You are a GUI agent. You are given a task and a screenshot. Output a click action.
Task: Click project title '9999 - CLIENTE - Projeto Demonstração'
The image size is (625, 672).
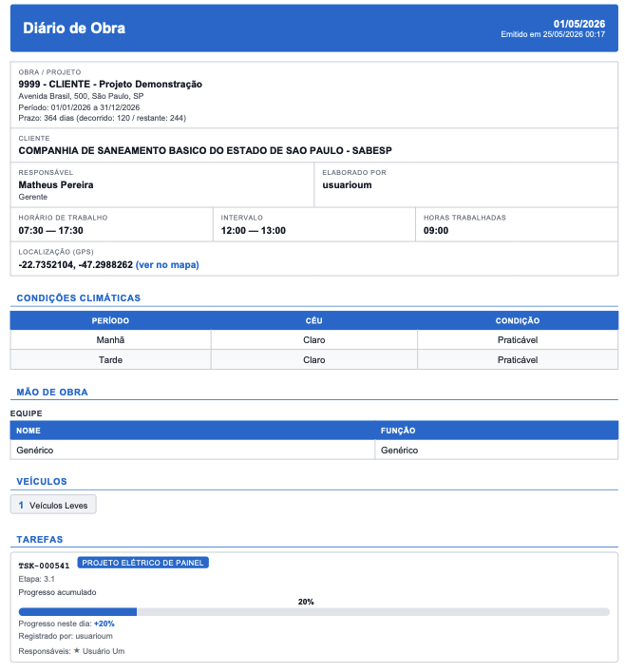click(x=110, y=84)
